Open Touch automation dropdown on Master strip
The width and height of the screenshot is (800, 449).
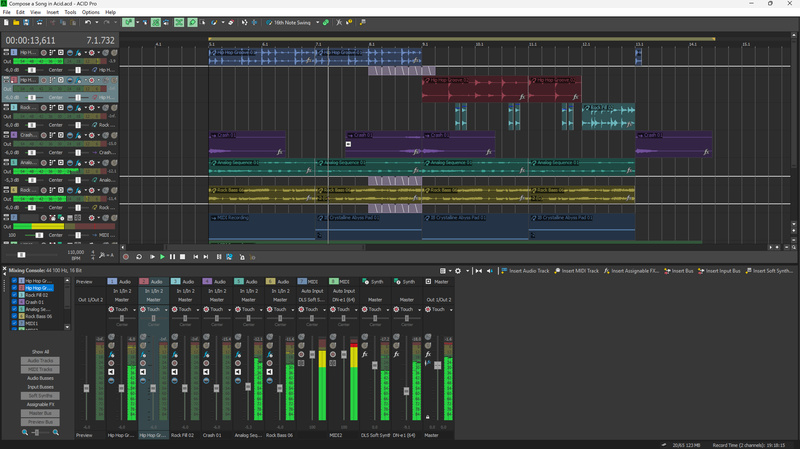pyautogui.click(x=451, y=310)
